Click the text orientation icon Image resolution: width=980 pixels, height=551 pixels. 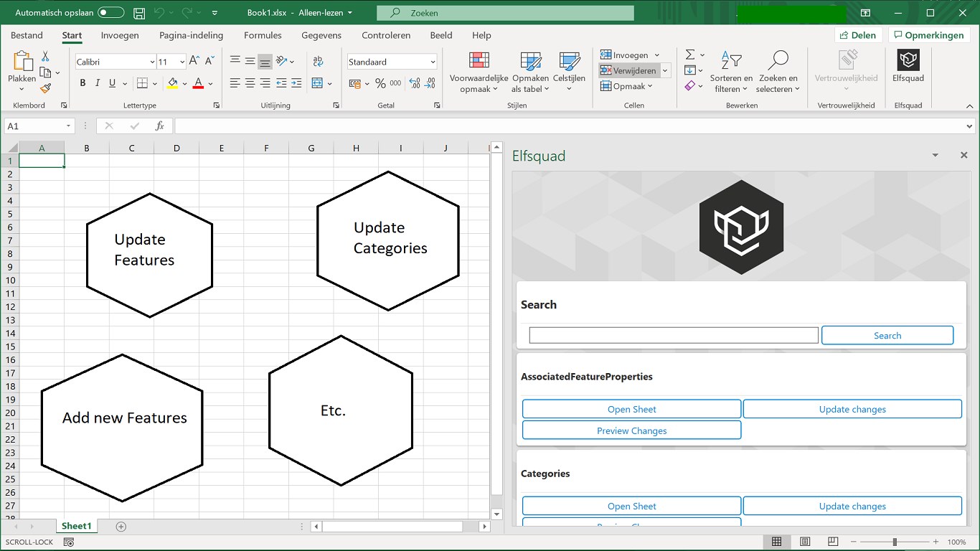point(281,62)
